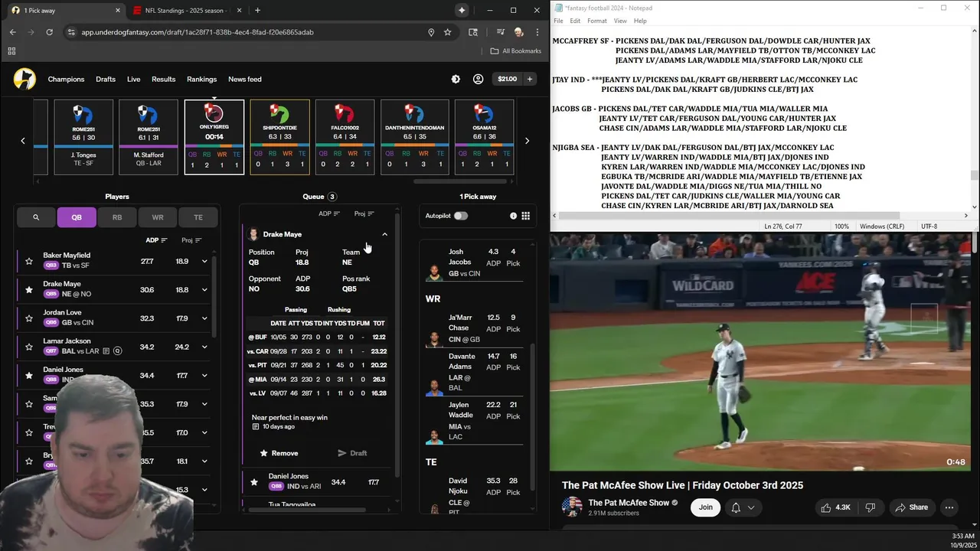
Task: Open Chrome apps grid icon
Action: point(11,51)
